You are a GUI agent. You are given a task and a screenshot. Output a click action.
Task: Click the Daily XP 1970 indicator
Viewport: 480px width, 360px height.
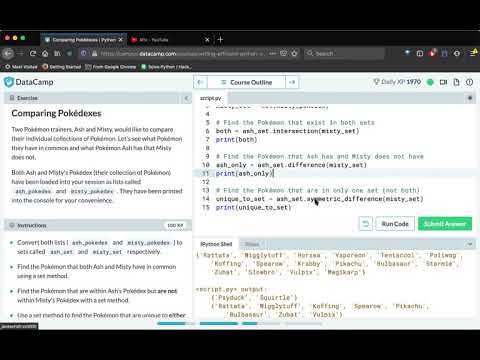(x=397, y=82)
